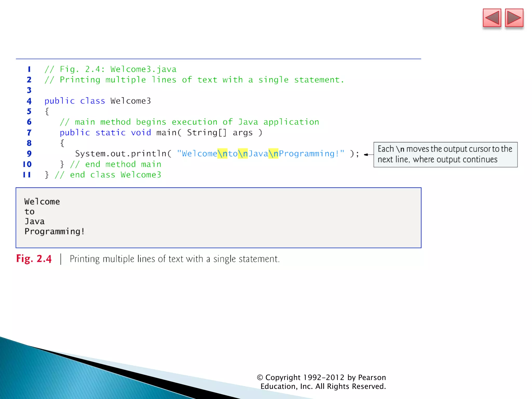
Task: Click line number 9 in the code listing
Action: pos(29,154)
